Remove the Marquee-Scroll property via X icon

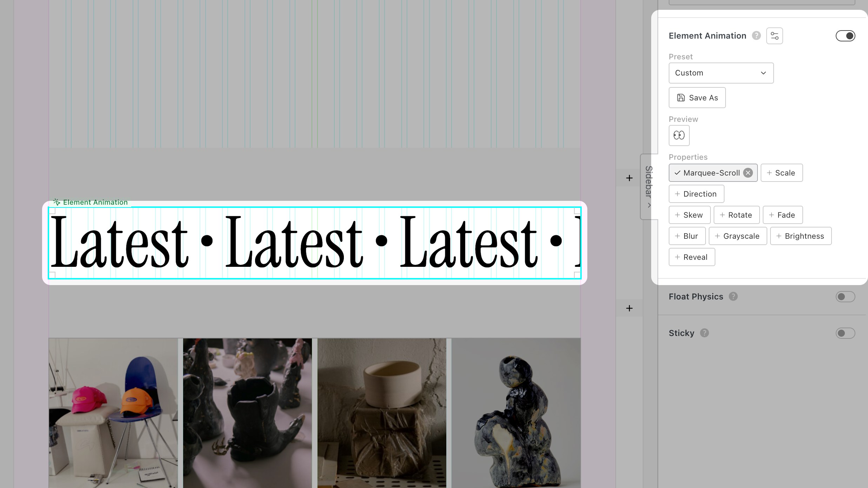(748, 173)
